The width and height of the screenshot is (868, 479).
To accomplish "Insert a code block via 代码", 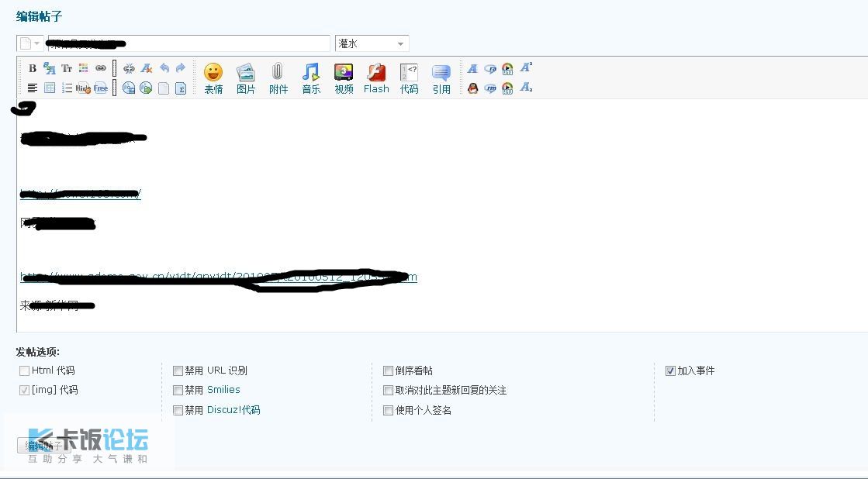I will (409, 78).
